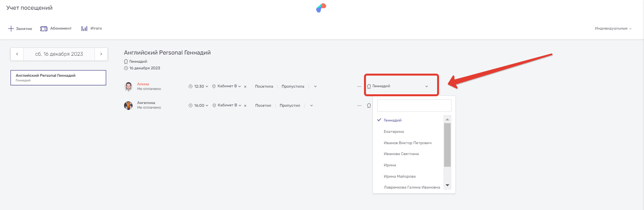Viewport: 644px width, 210px height.
Task: Open the Индивидуальные filter dropdown
Action: (612, 28)
